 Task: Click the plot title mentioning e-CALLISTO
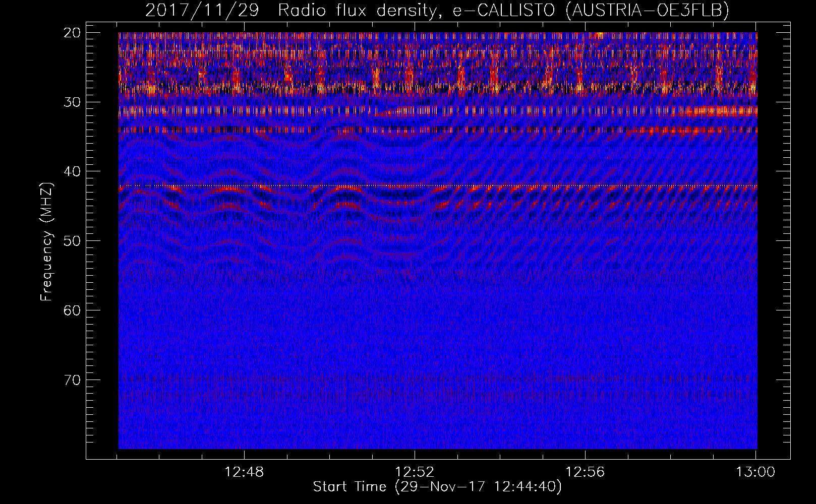coord(437,10)
